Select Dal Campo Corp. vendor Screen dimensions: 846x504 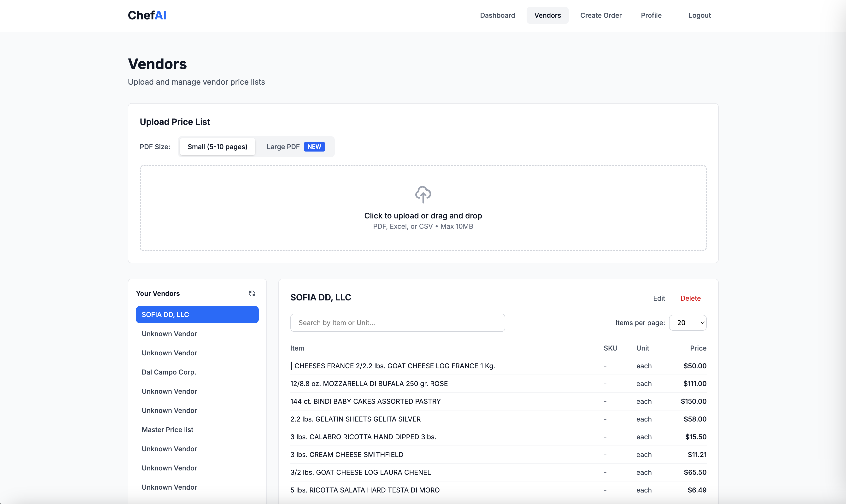[169, 372]
